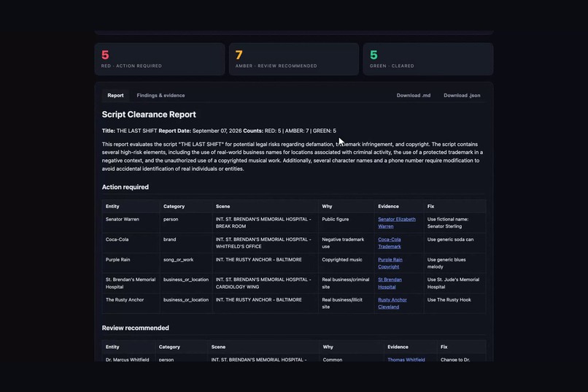Open the St Brendan Hospital evidence link
The image size is (588, 392).
pos(390,283)
